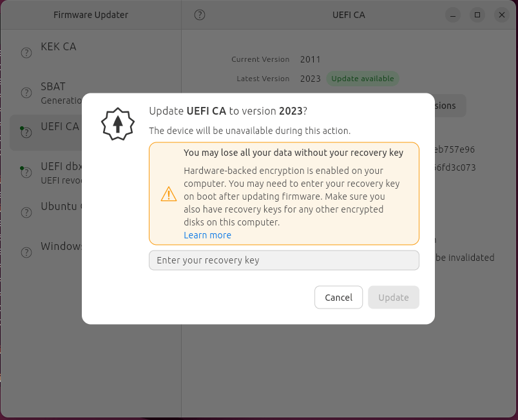Open the Learn more link

[x=207, y=235]
